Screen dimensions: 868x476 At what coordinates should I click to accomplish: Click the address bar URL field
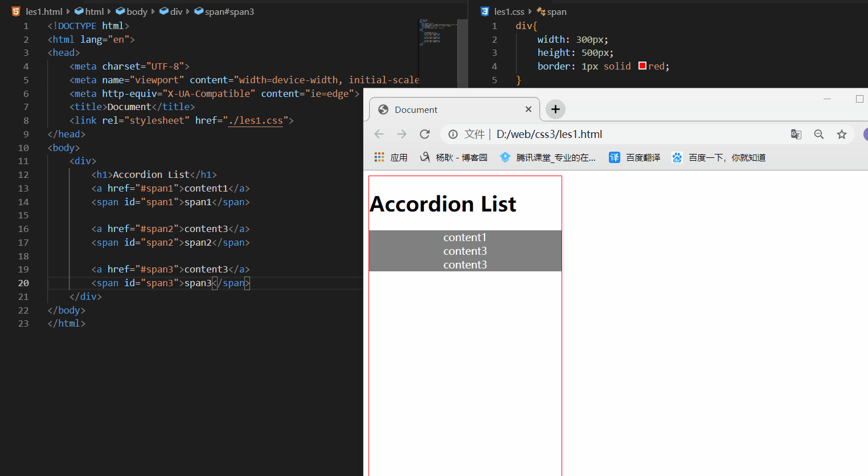tap(627, 135)
